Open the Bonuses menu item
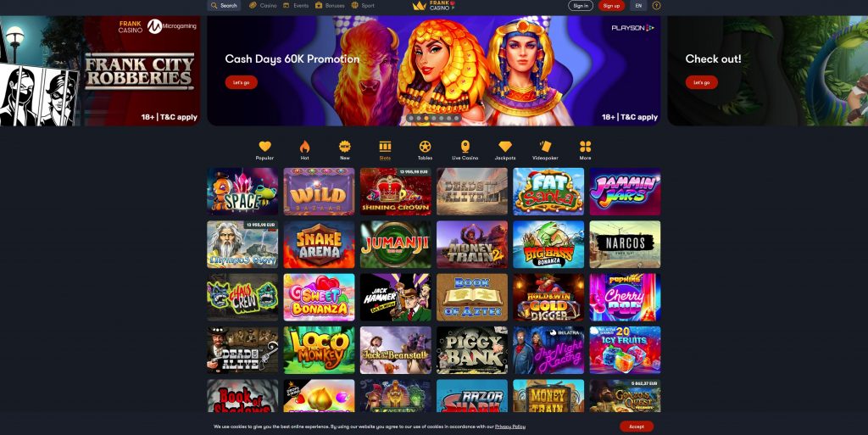The height and width of the screenshot is (435, 868). [330, 6]
